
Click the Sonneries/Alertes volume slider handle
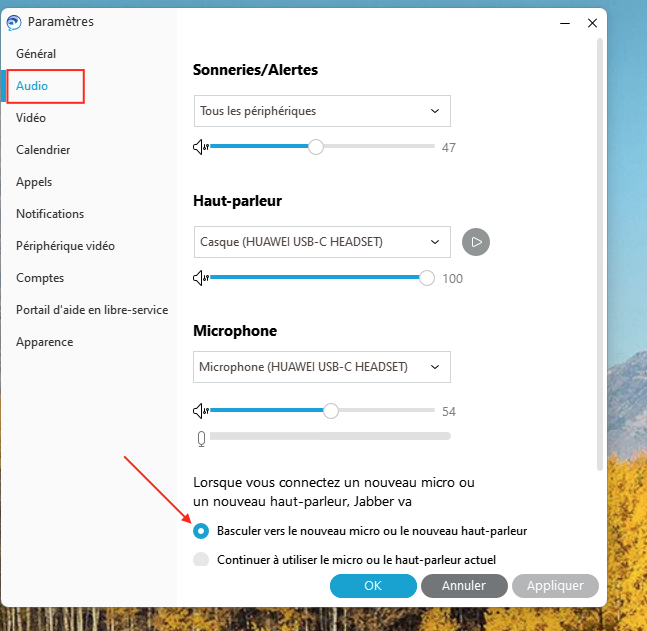pyautogui.click(x=316, y=147)
